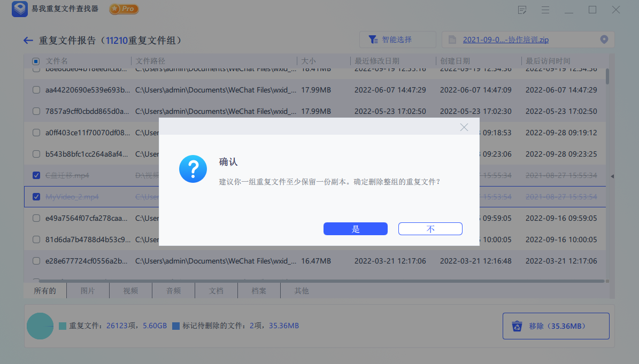Image resolution: width=639 pixels, height=364 pixels.
Task: Uncheck the C盘迁移.mp4 checkbox
Action: [36, 175]
